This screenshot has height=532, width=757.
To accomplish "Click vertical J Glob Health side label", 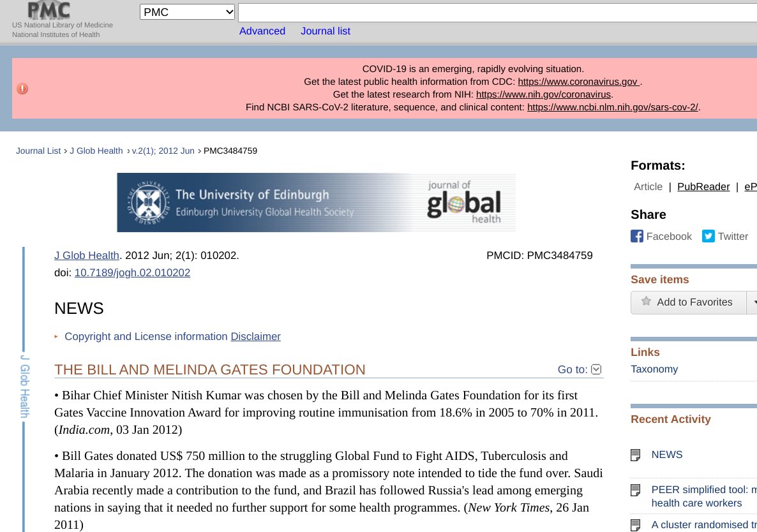I will click(x=25, y=387).
